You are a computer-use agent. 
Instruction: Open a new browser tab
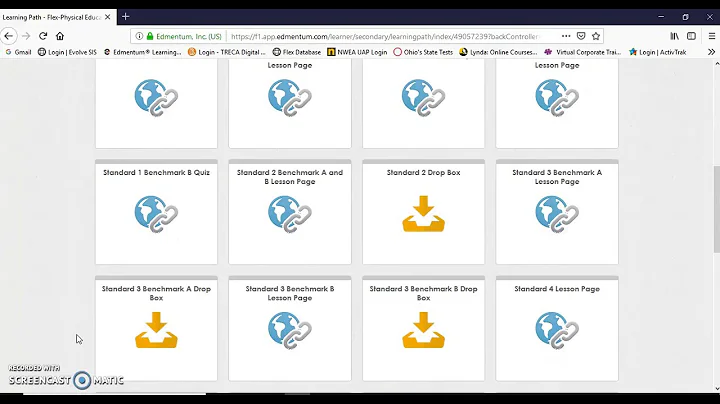pyautogui.click(x=125, y=17)
